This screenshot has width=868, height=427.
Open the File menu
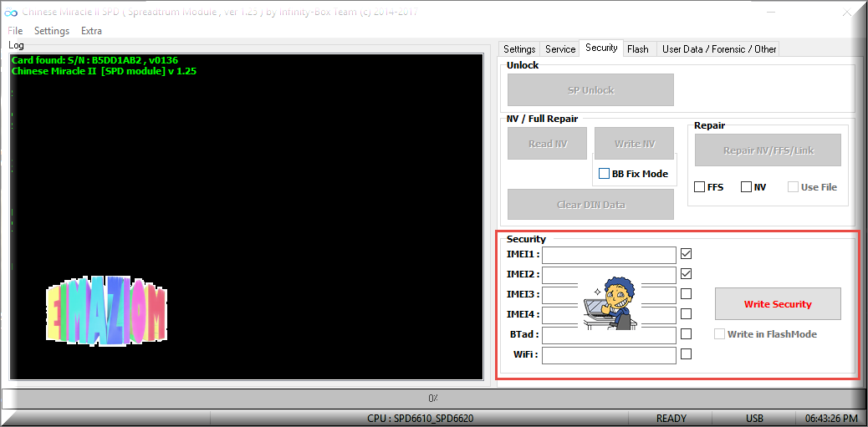click(x=15, y=31)
